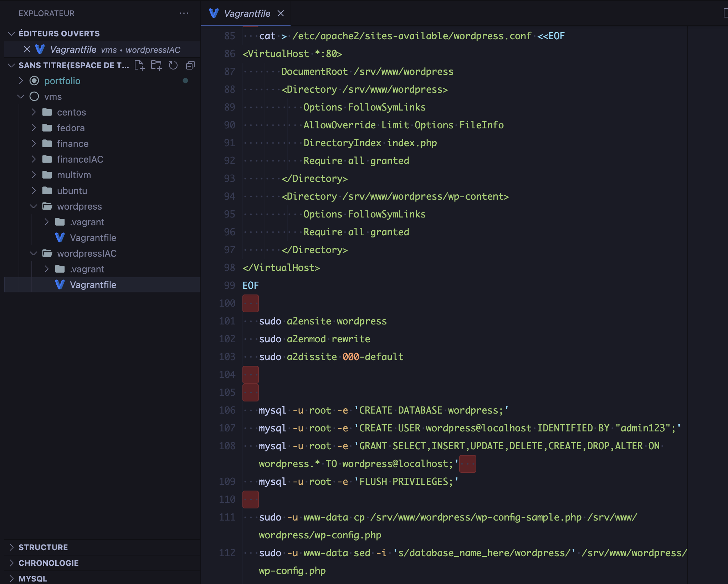Expand the CHRONOLOGIE panel
The height and width of the screenshot is (584, 728).
(x=102, y=563)
